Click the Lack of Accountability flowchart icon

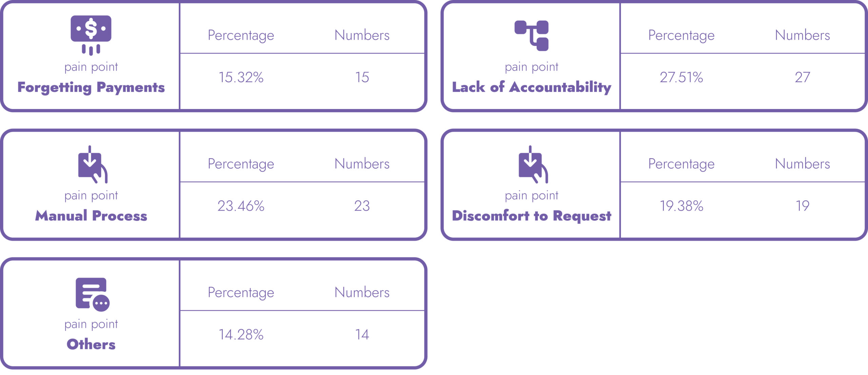coord(531,36)
